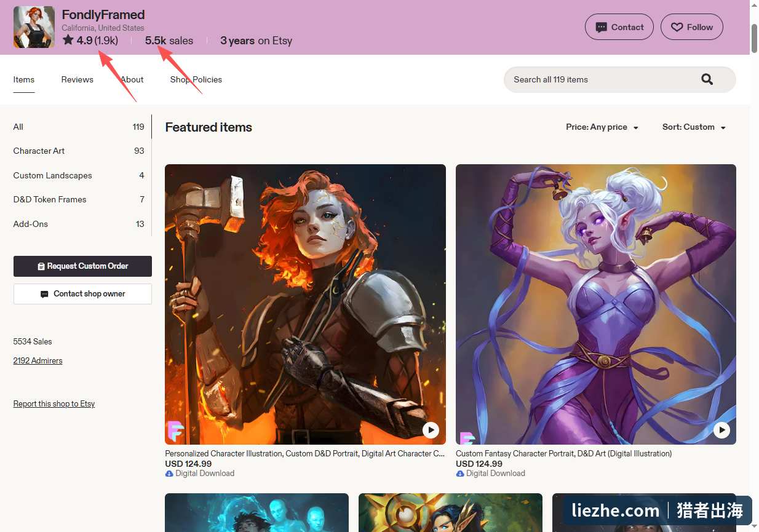Image resolution: width=759 pixels, height=532 pixels.
Task: Open the blue glowing figures listing thumbnail
Action: [256, 512]
